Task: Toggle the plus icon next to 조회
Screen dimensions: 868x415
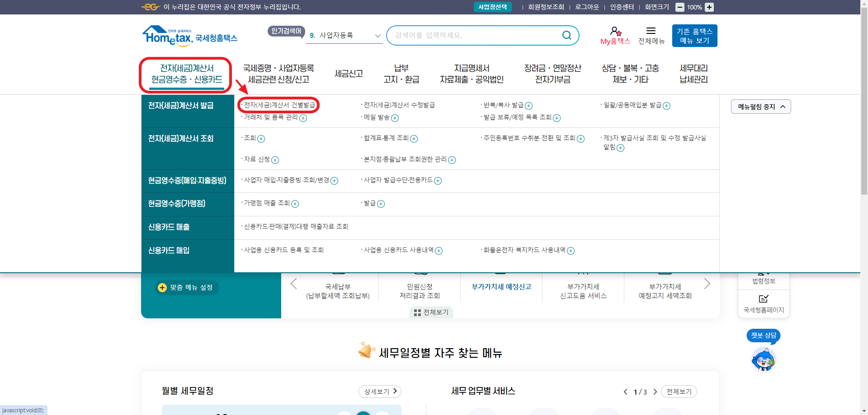Action: tap(260, 139)
